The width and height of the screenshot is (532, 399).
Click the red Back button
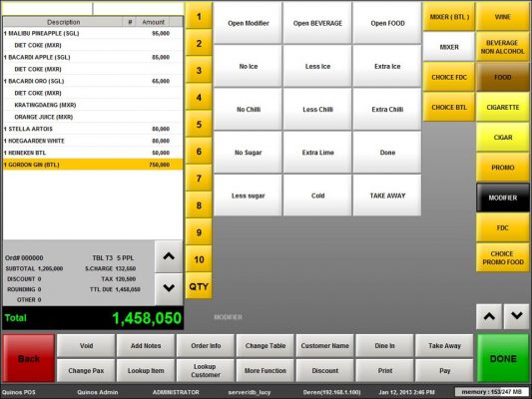click(x=29, y=358)
